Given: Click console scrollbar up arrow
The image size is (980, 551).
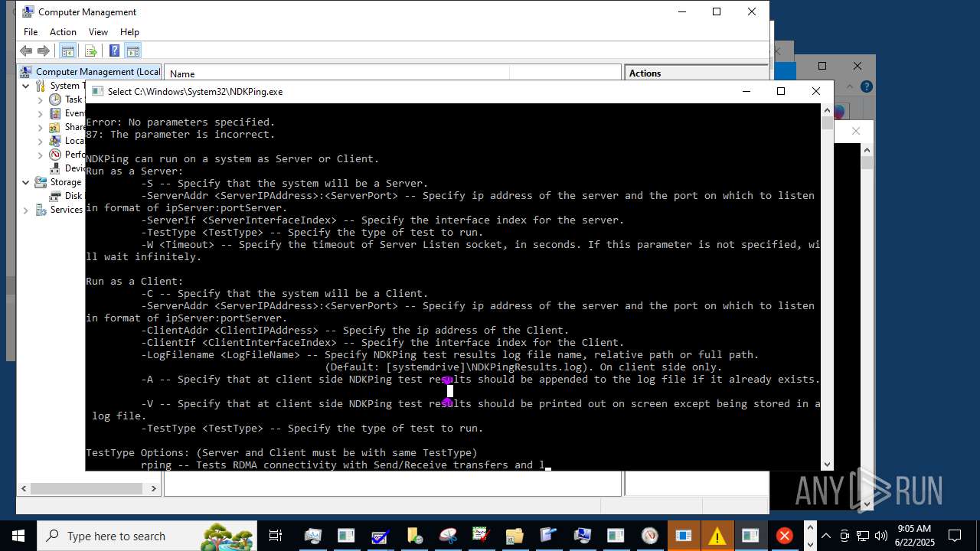Looking at the screenshot, I should click(x=827, y=110).
